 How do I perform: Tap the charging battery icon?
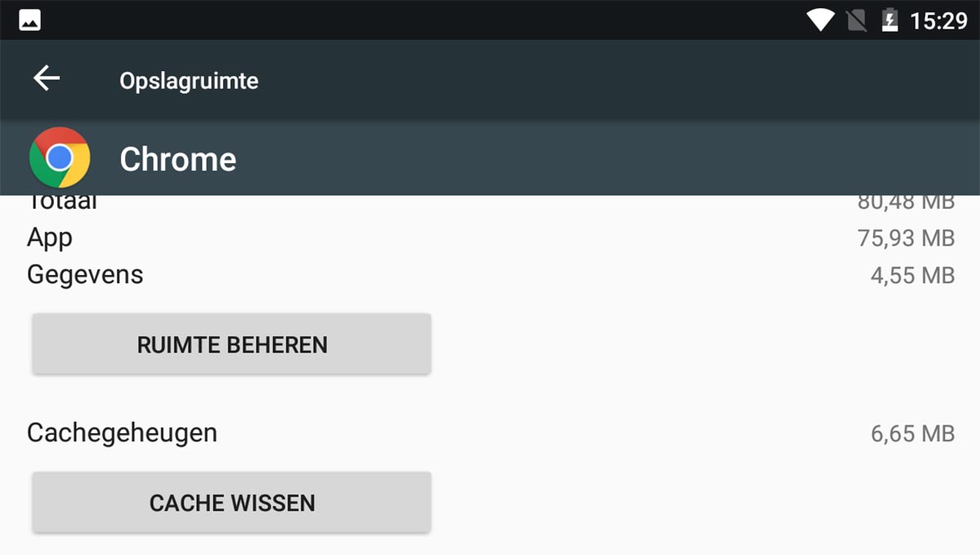pos(890,20)
